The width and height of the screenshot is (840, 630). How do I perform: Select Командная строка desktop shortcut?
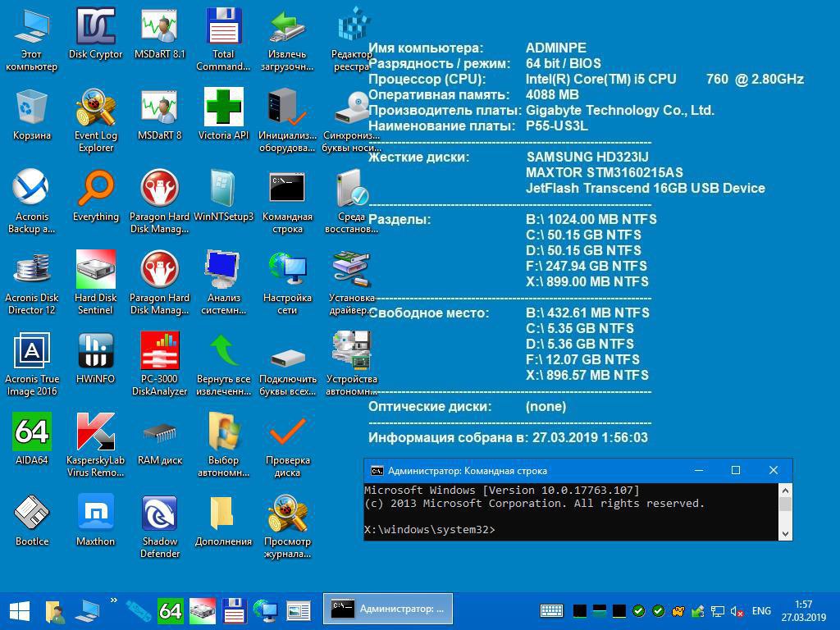coord(287,201)
